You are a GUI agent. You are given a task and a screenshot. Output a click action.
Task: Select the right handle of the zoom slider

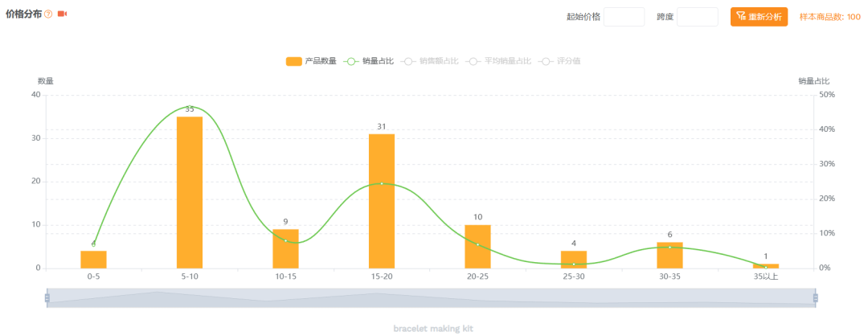tap(816, 297)
